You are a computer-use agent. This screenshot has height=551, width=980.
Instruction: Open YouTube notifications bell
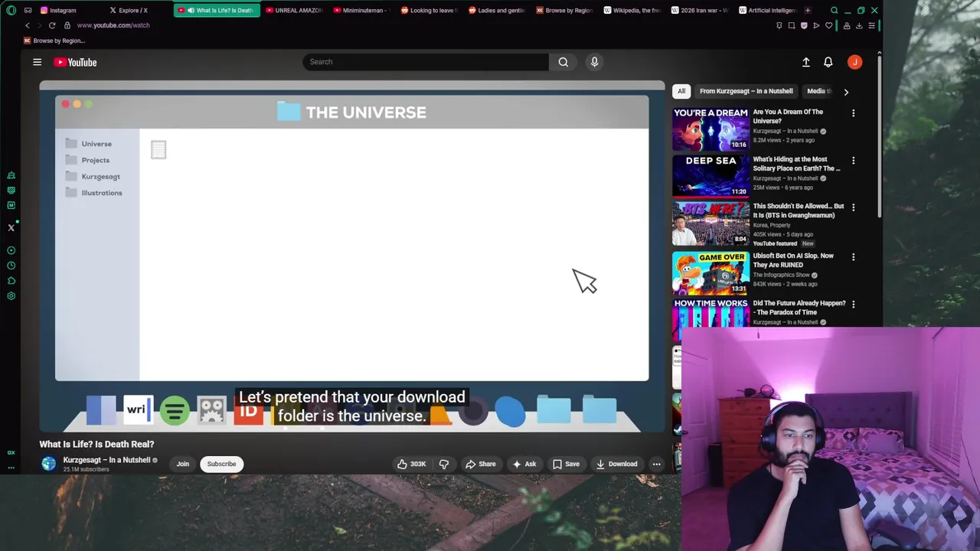828,62
